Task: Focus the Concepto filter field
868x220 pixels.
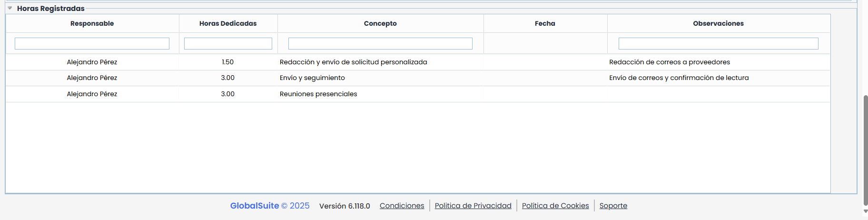Action: 380,44
